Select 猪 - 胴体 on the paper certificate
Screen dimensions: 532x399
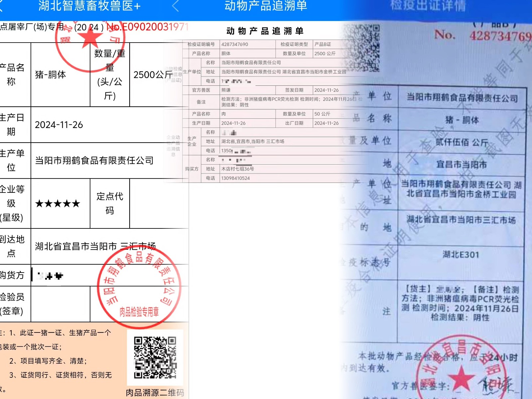click(462, 120)
